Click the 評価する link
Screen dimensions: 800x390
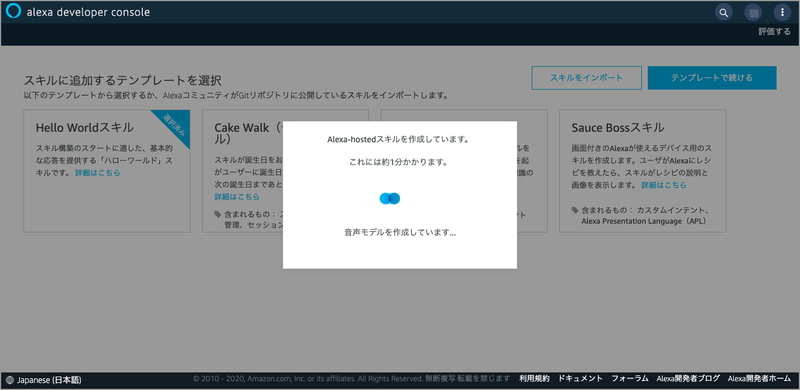[x=774, y=32]
